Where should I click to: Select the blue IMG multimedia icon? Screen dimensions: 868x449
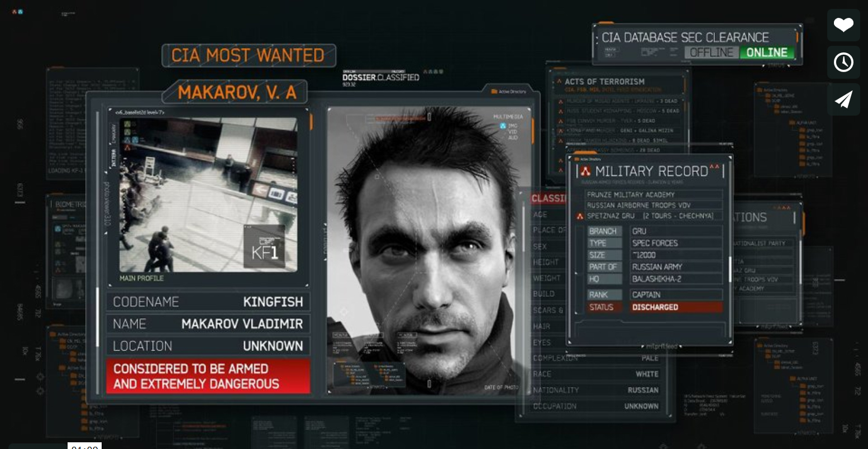503,126
